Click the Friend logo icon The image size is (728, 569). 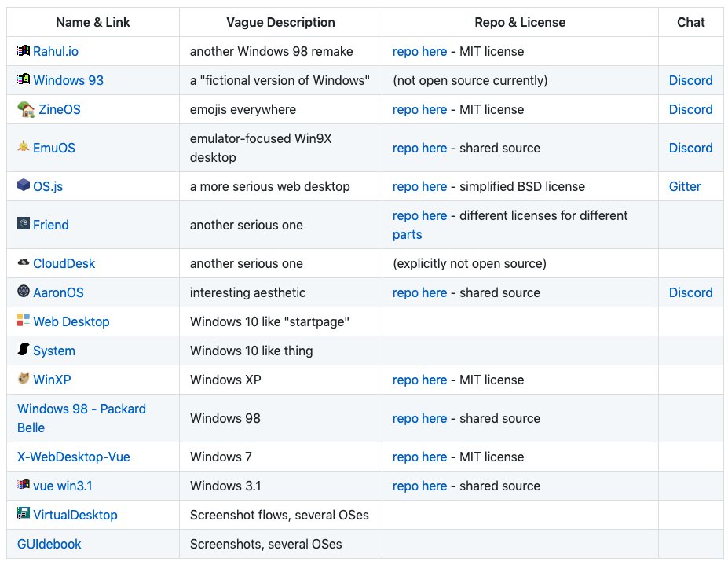(x=24, y=223)
